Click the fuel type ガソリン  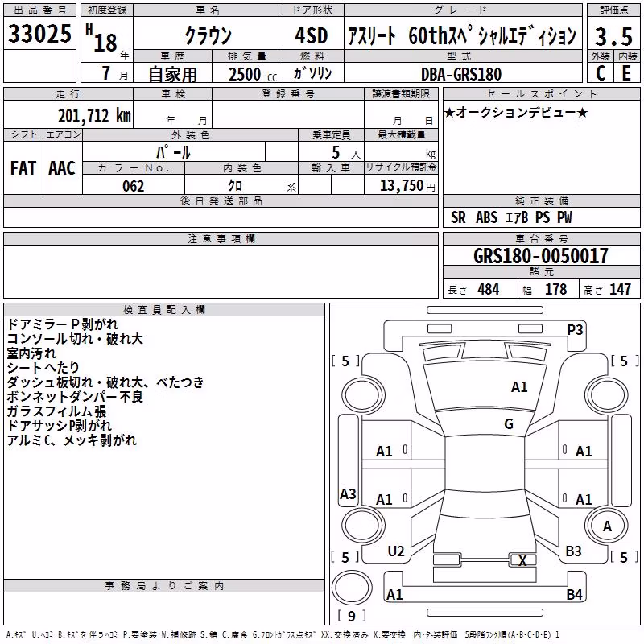(312, 73)
